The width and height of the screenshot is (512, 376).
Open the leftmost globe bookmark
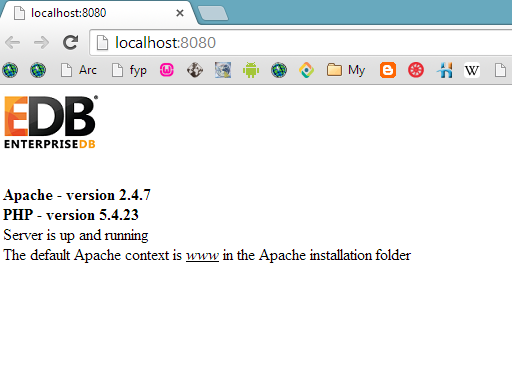(10, 70)
